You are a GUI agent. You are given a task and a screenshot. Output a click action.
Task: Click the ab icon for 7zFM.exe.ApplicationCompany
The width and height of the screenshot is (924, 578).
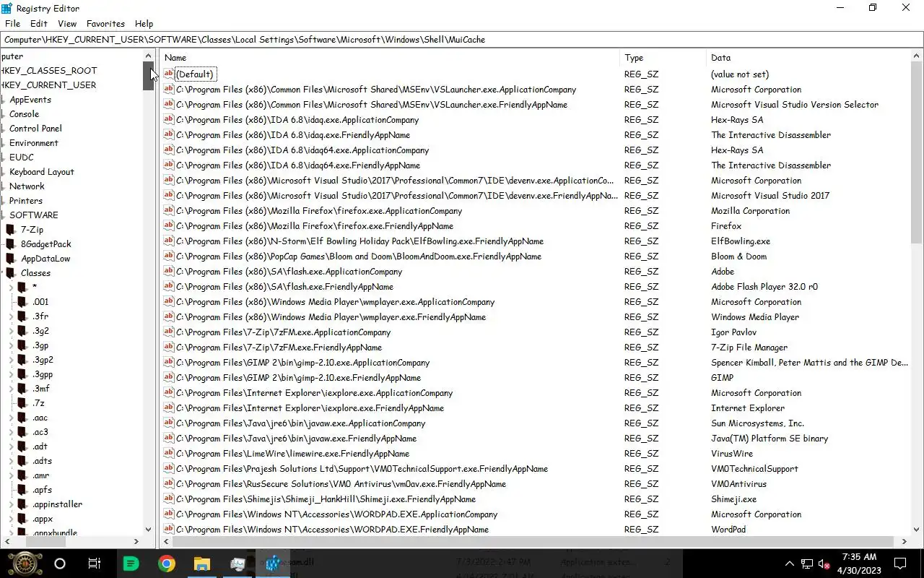[168, 332]
